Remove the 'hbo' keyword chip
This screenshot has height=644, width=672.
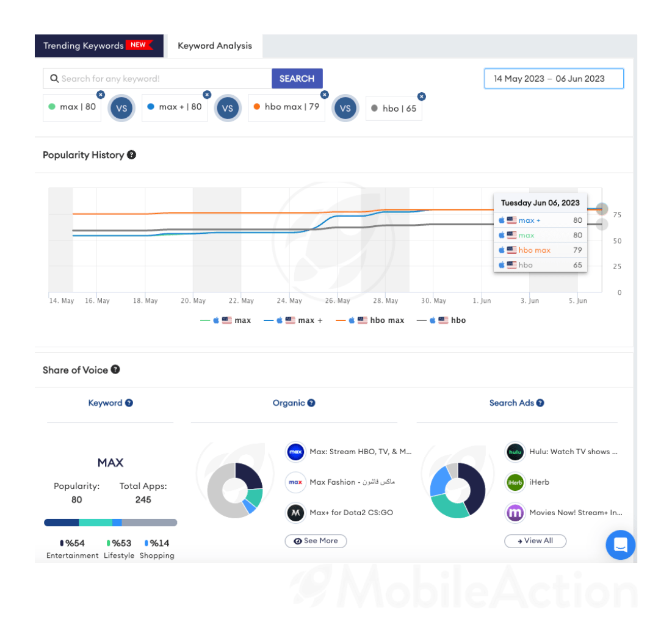(422, 96)
